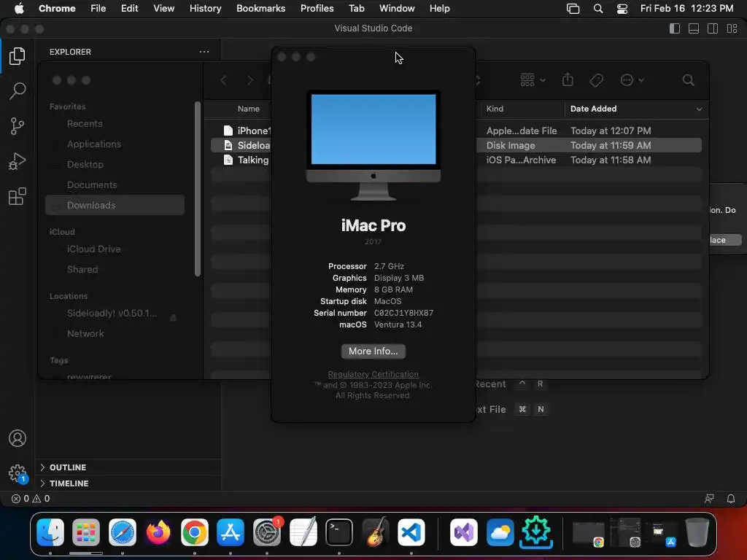This screenshot has height=560, width=747.
Task: Go forward in the Finder window
Action: 249,80
